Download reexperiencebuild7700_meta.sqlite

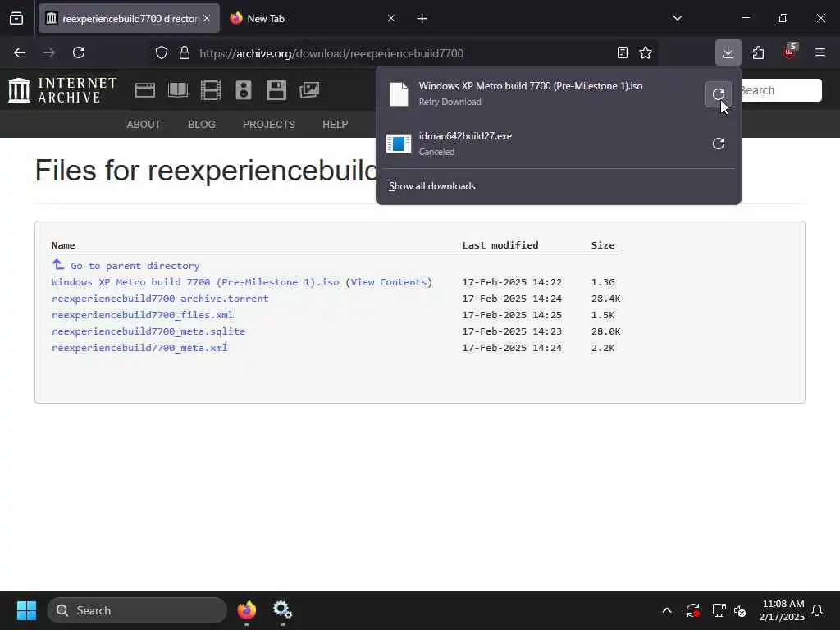148,331
